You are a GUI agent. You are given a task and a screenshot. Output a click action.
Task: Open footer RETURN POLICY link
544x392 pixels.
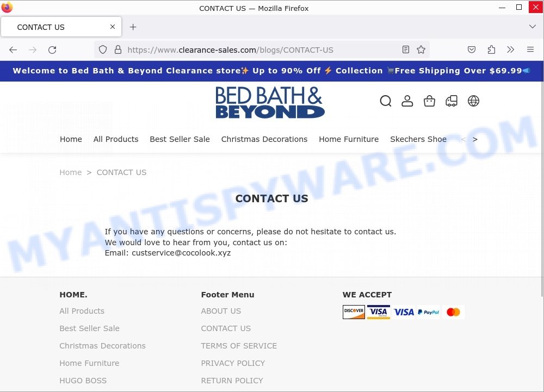pyautogui.click(x=232, y=380)
